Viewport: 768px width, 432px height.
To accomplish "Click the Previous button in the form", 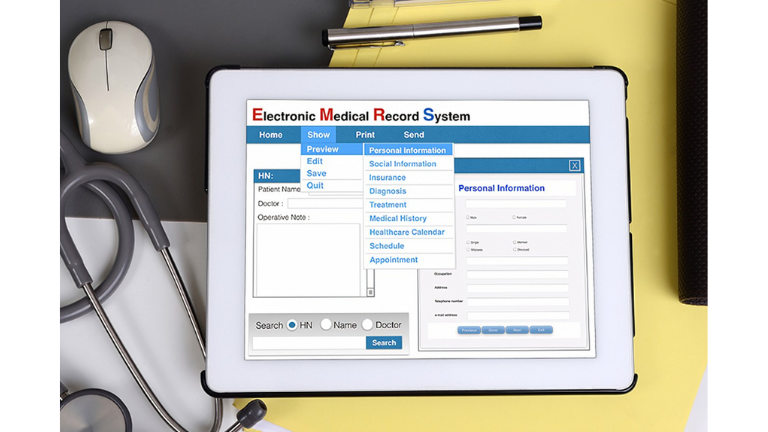I will (x=468, y=329).
